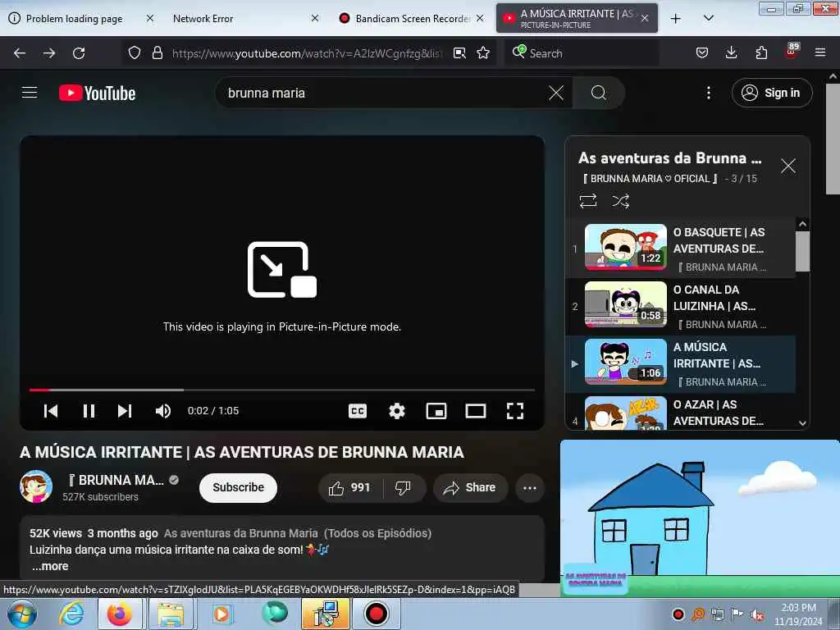Click the site security padlock icon
This screenshot has width=840, height=630.
157,52
